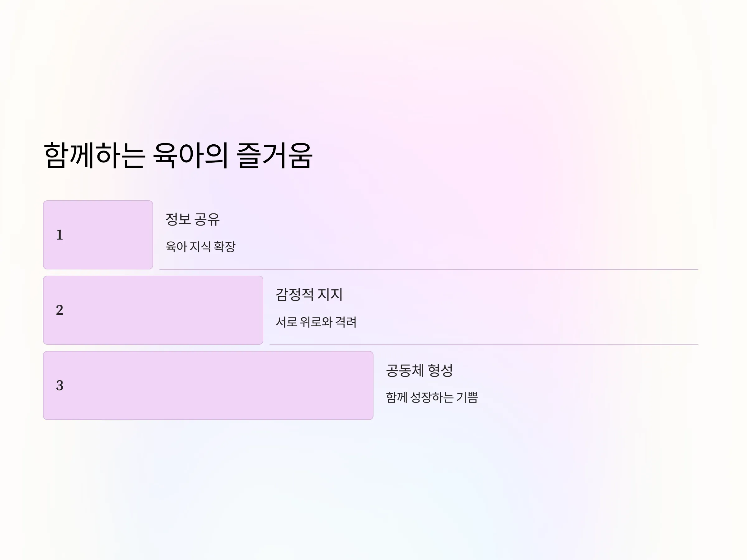Click the 육아 지식 확장 description text
This screenshot has height=560, width=747.
[x=200, y=247]
